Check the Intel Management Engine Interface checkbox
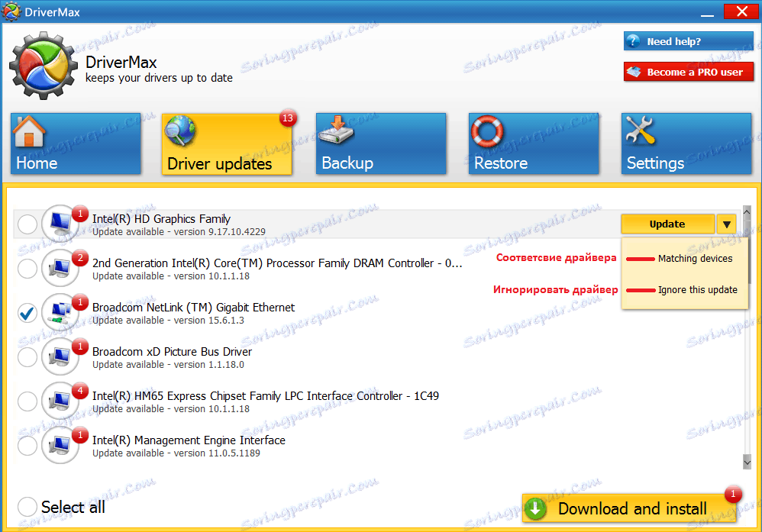The height and width of the screenshot is (532, 762). [x=27, y=446]
